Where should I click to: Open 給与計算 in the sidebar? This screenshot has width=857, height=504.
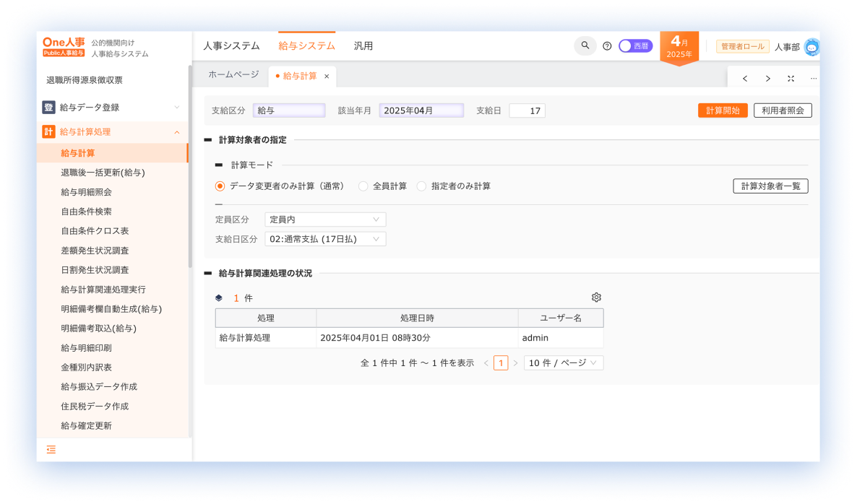(112, 153)
